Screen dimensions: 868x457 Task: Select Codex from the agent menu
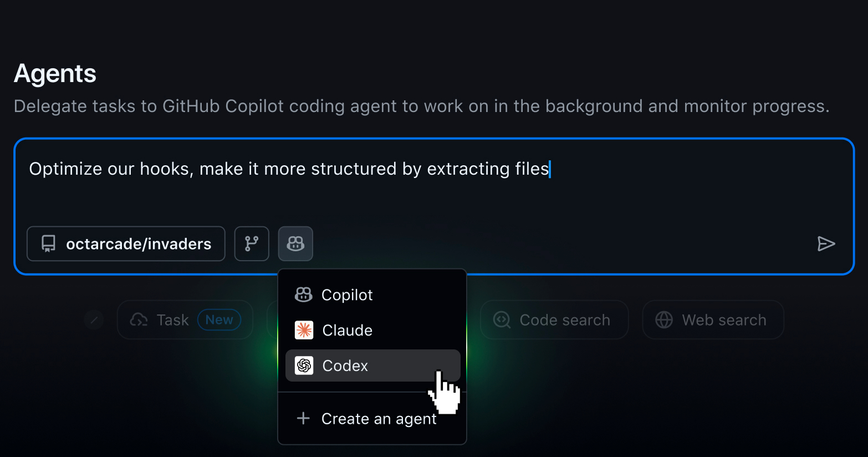coord(345,365)
